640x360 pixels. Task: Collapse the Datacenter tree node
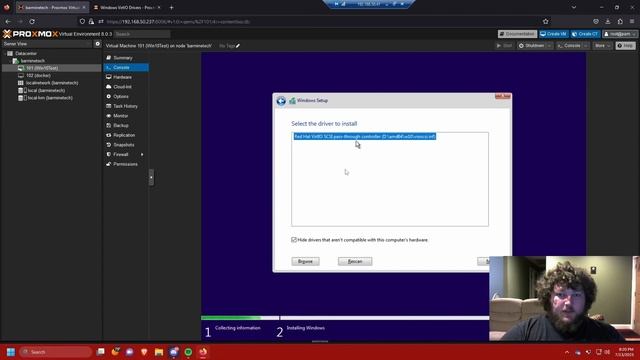coord(5,53)
